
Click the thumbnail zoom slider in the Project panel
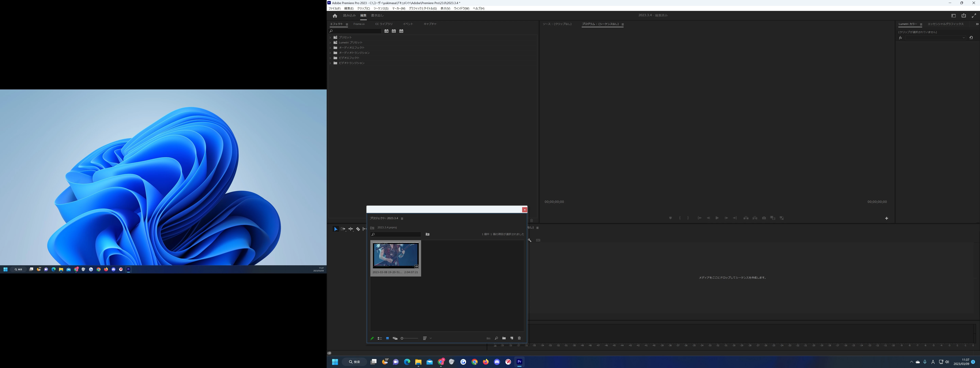(x=410, y=338)
